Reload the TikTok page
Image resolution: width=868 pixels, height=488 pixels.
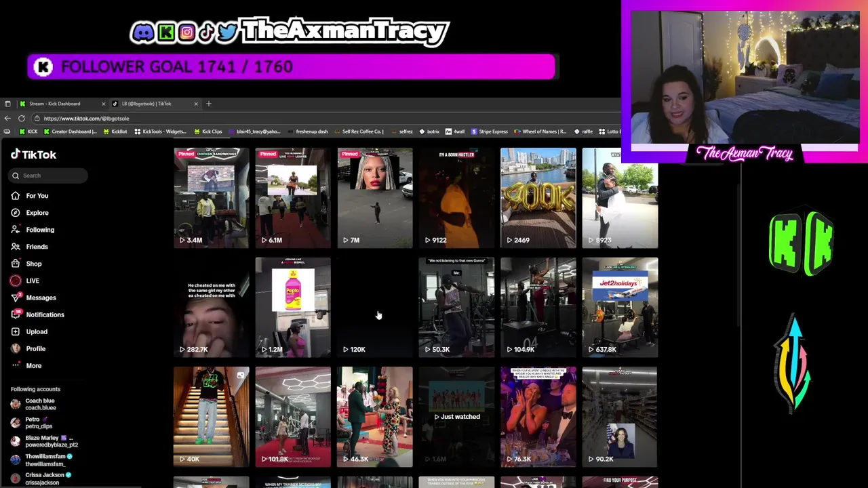22,118
